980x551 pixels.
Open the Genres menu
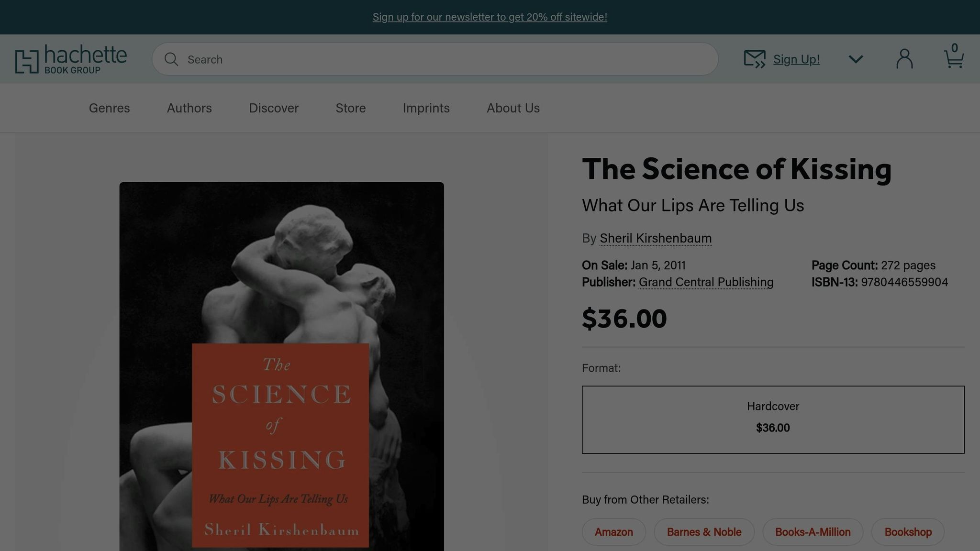pos(109,108)
